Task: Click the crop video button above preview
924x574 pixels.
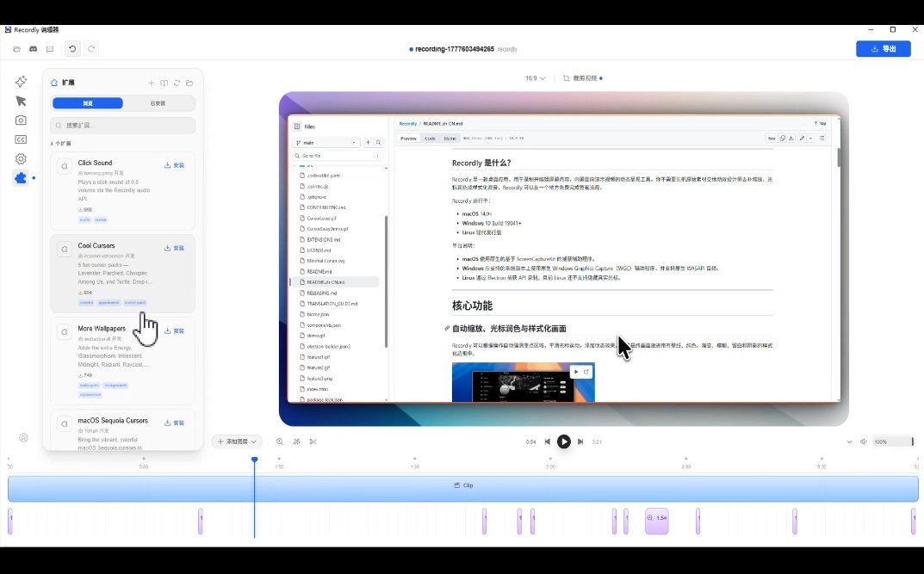Action: (x=581, y=78)
